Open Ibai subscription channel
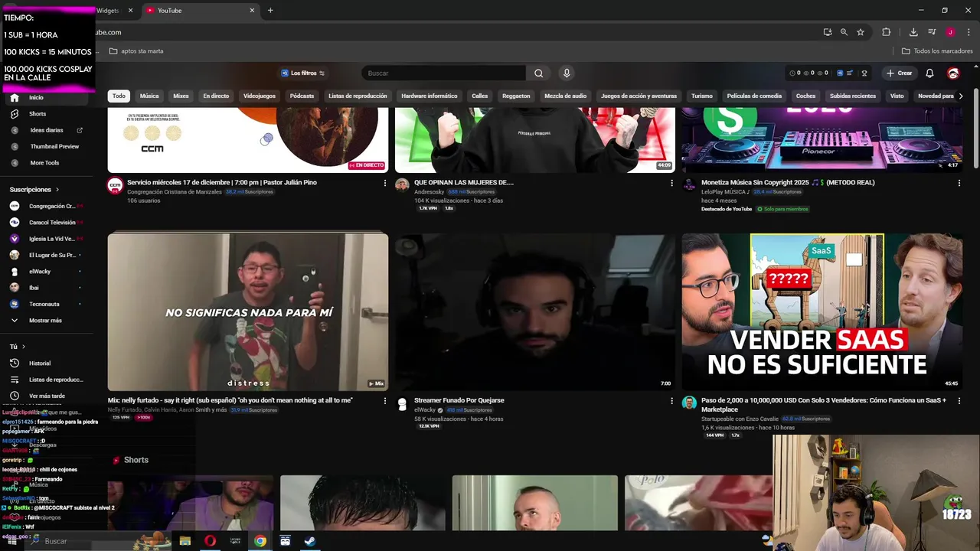This screenshot has width=980, height=551. (47, 288)
